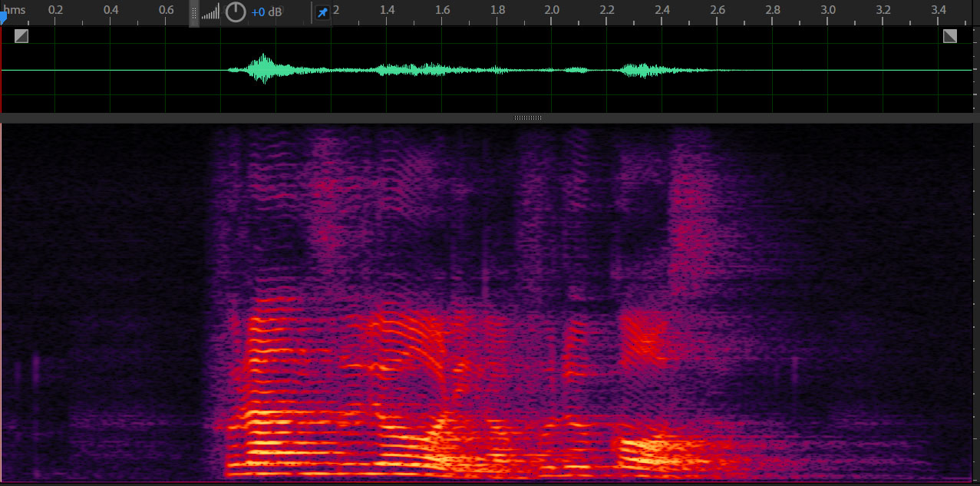Image resolution: width=980 pixels, height=486 pixels.
Task: Click the 1.4 mark on time ruler
Action: coord(387,10)
